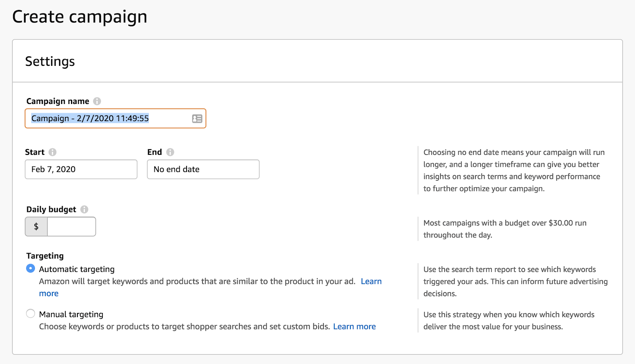
Task: Open the Start date picker showing Feb 7, 2020
Action: click(x=81, y=169)
